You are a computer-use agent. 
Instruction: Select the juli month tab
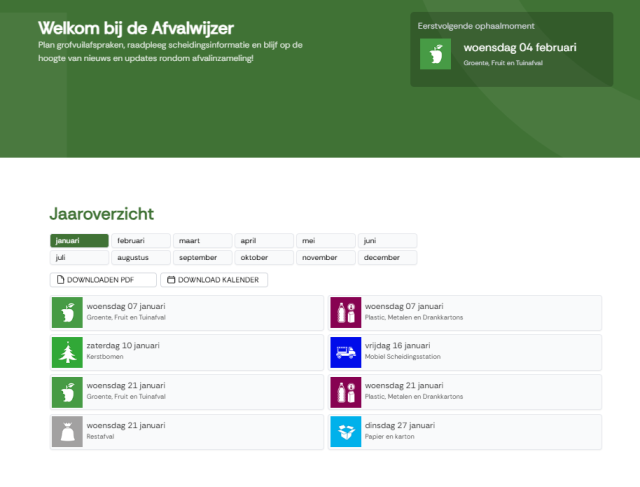tap(79, 258)
